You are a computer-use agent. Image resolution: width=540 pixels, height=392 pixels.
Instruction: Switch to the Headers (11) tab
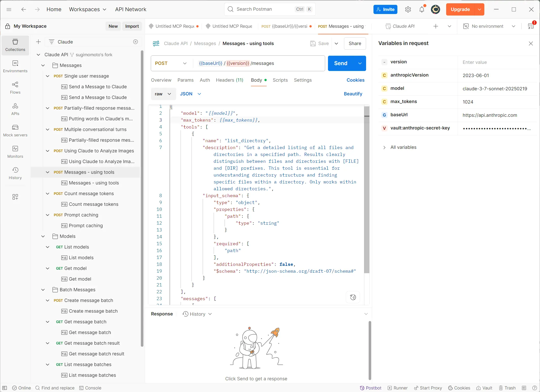229,80
